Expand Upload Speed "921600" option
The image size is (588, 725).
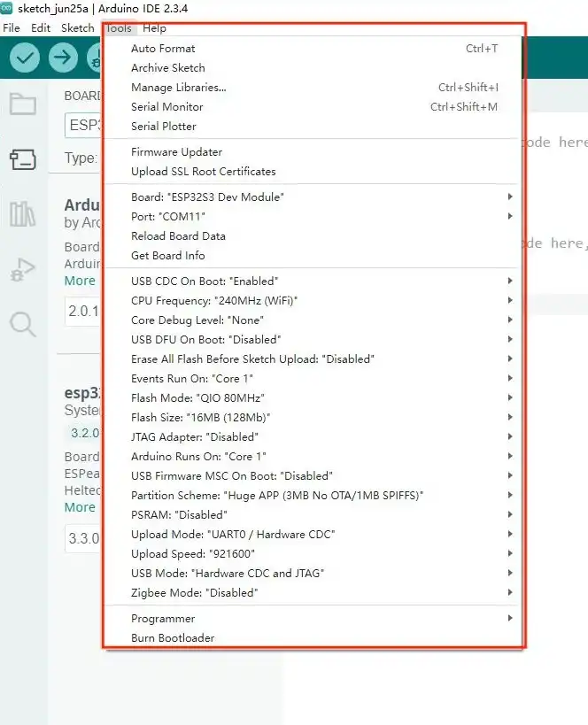point(313,554)
